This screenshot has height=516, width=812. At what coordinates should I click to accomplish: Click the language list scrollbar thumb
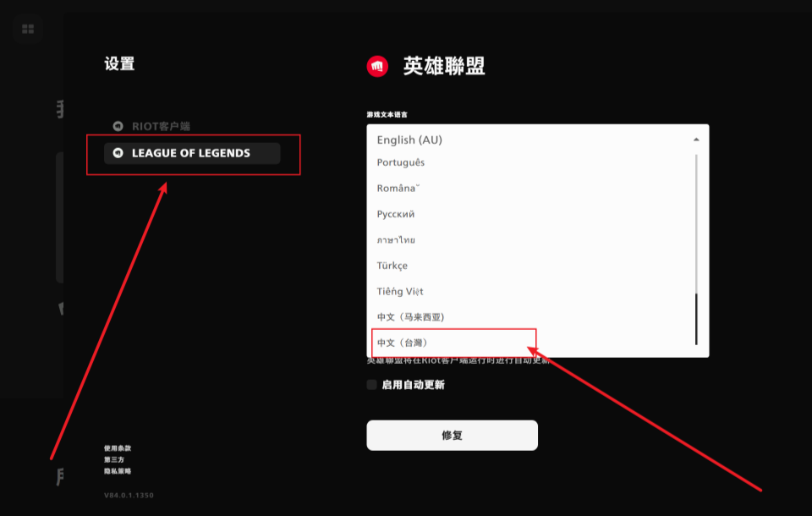pos(696,319)
